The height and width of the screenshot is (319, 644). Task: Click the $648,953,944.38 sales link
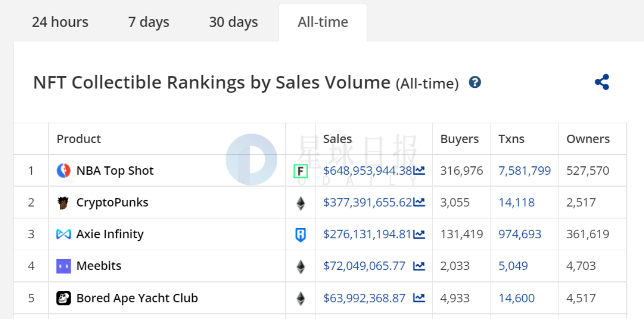click(368, 171)
